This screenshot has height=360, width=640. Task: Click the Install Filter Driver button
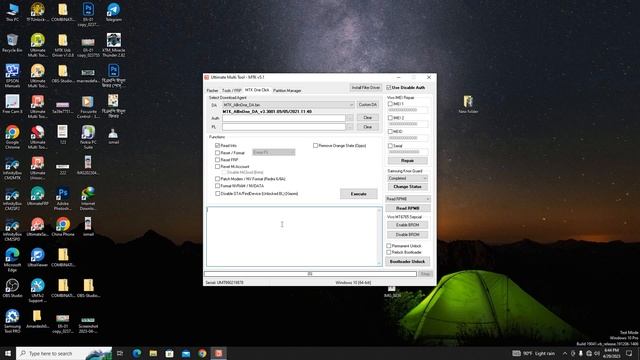[x=366, y=87]
